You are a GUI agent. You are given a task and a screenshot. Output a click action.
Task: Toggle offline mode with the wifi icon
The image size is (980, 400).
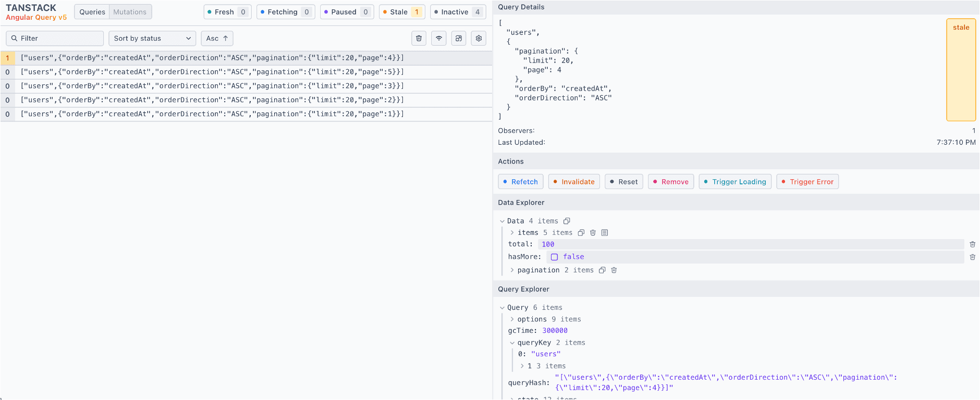439,38
